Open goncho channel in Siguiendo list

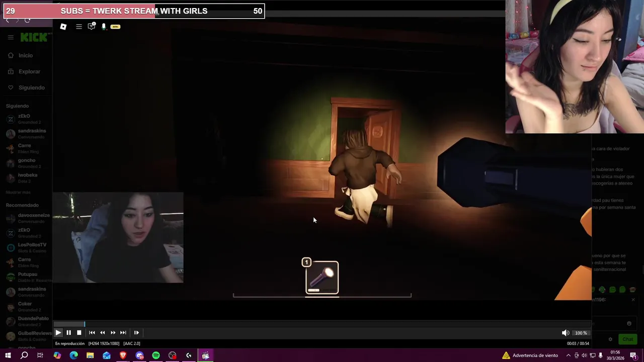[26, 163]
